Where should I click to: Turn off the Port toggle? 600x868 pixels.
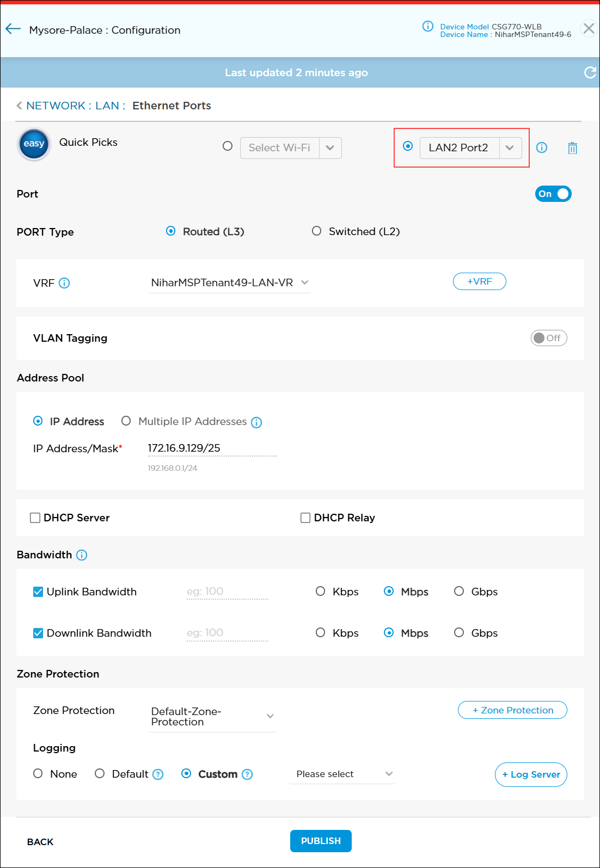click(x=553, y=194)
